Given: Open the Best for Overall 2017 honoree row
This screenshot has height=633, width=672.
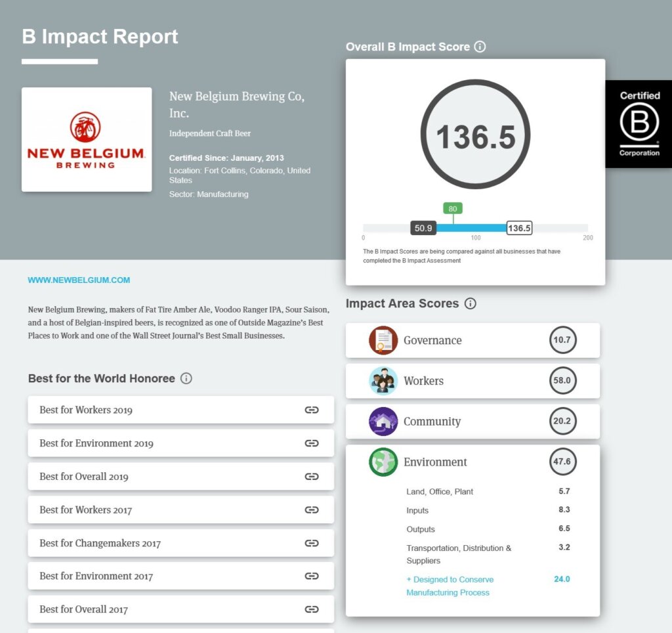Looking at the screenshot, I should [181, 609].
